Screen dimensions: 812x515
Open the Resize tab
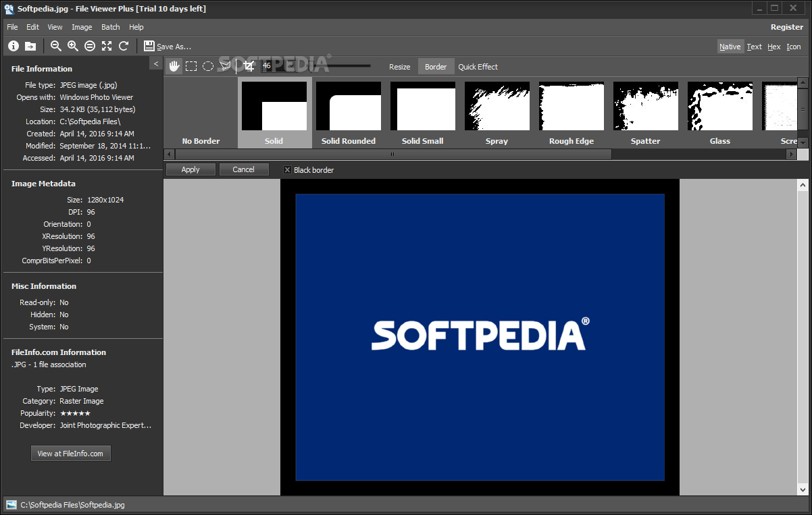pyautogui.click(x=400, y=67)
